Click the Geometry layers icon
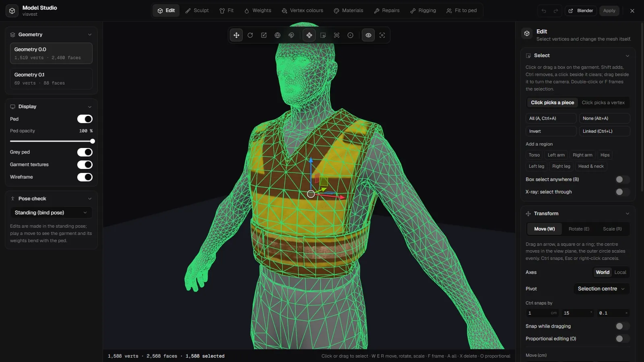Image resolution: width=644 pixels, height=362 pixels. pos(12,35)
